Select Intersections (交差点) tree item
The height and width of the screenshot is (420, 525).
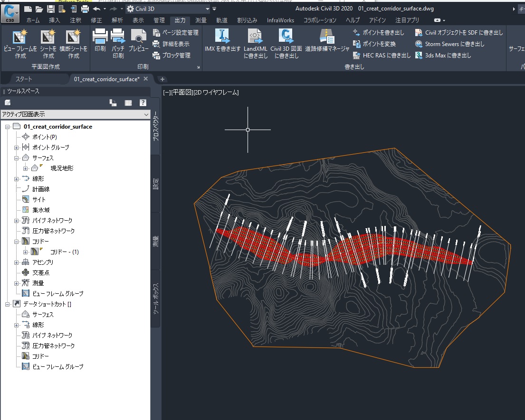[x=41, y=272]
